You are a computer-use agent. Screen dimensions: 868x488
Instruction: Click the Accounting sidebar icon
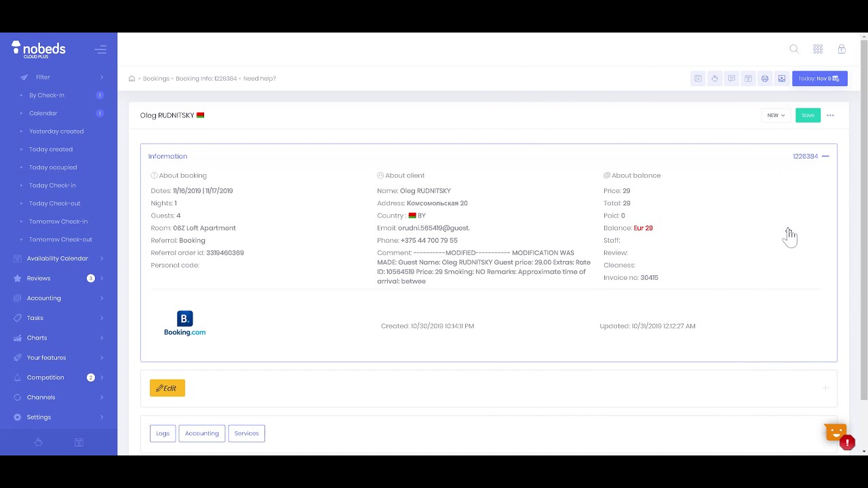point(18,298)
